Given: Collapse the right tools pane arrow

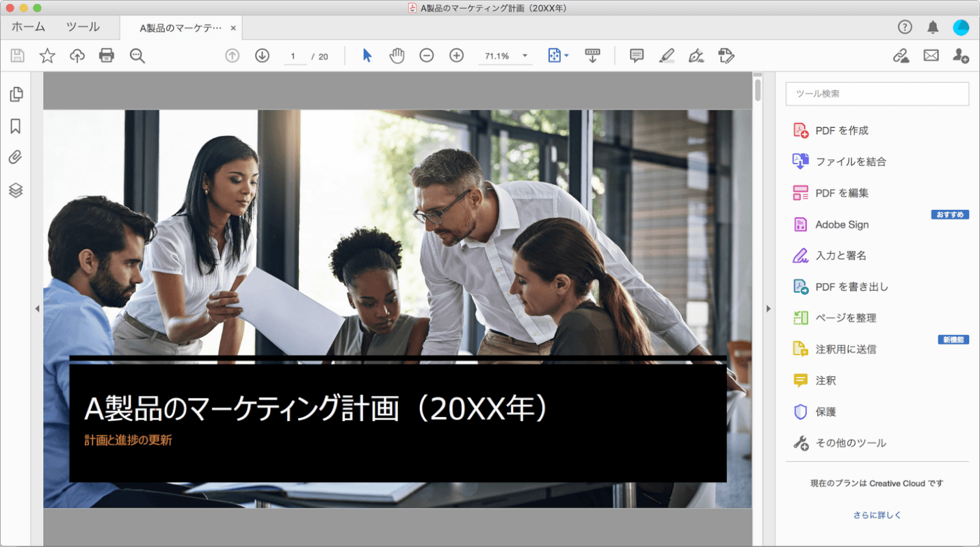Looking at the screenshot, I should (768, 309).
